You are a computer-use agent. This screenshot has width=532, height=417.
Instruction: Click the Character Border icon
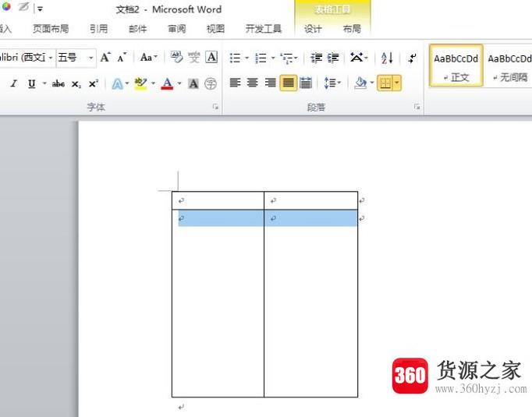tap(211, 57)
